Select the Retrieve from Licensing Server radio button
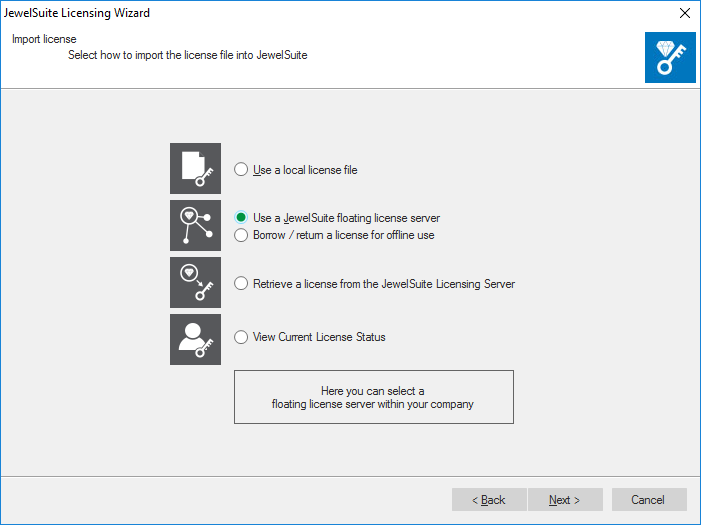Screen dimensions: 701x525 pyautogui.click(x=241, y=284)
